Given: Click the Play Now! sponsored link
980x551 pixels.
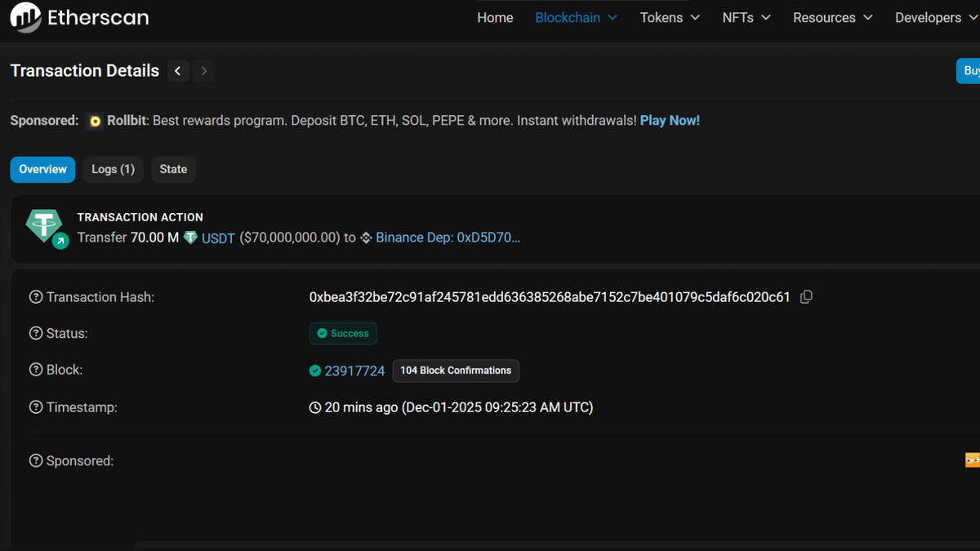Looking at the screenshot, I should (670, 121).
